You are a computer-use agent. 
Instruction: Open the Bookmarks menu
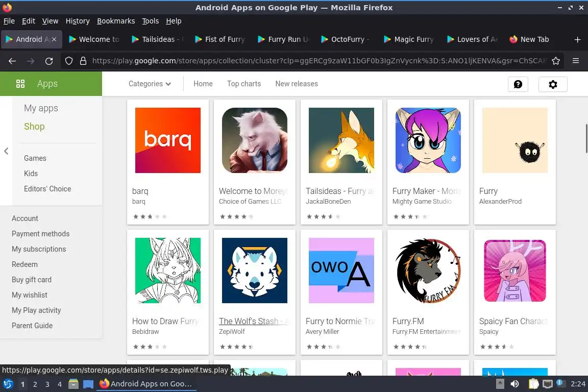[x=116, y=21]
